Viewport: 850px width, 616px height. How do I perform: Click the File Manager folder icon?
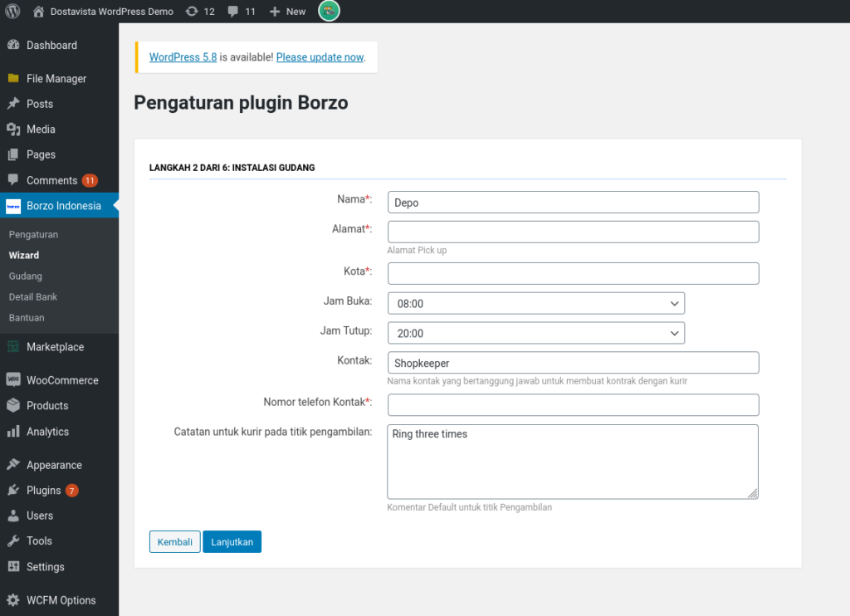[13, 78]
